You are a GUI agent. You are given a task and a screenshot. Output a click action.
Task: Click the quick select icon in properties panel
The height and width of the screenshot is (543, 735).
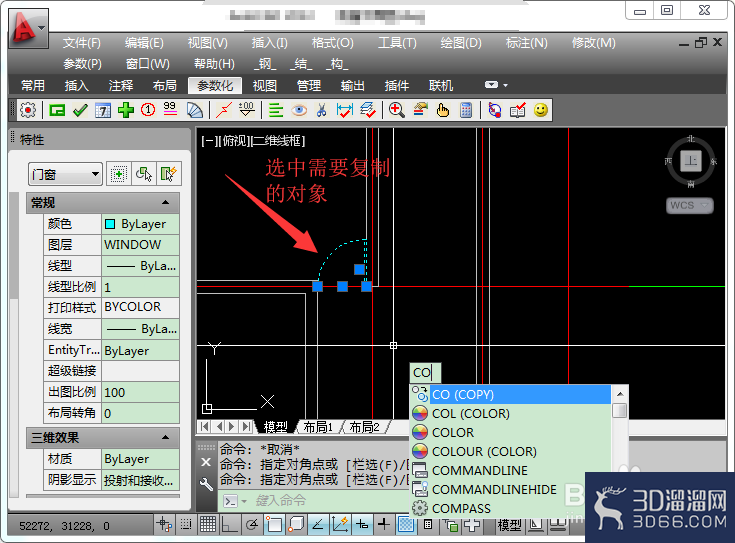169,174
